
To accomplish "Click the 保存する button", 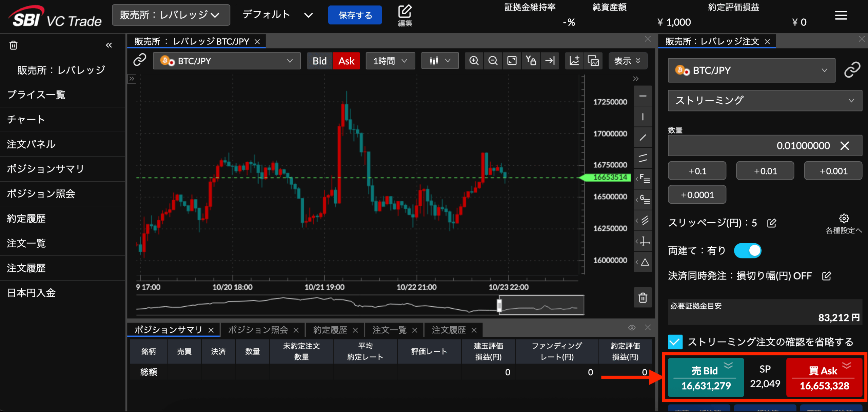I will pyautogui.click(x=355, y=15).
